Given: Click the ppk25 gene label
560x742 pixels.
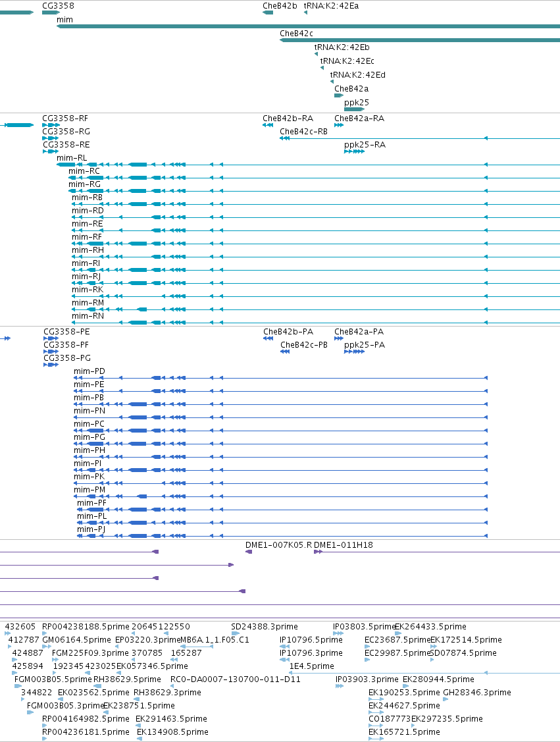Looking at the screenshot, I should point(357,102).
